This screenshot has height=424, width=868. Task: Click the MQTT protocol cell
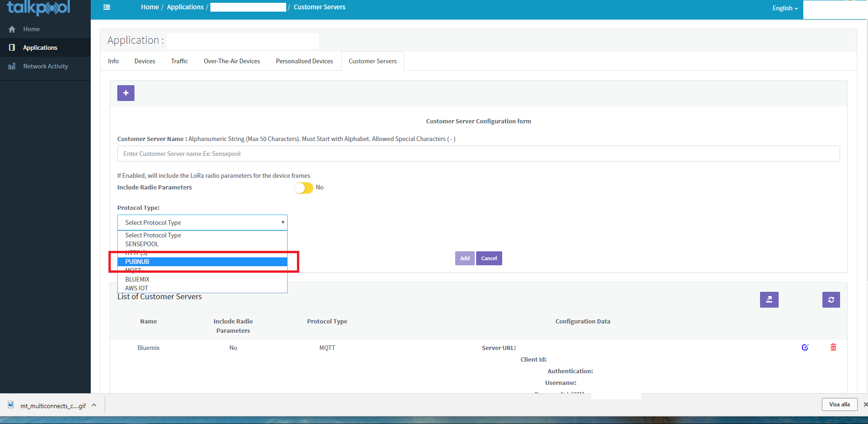click(x=327, y=348)
